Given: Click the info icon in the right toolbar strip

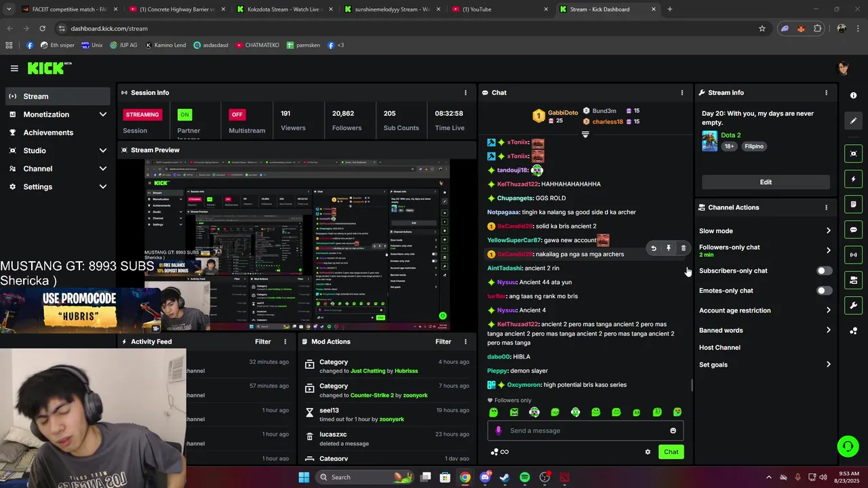Looking at the screenshot, I should (x=854, y=96).
